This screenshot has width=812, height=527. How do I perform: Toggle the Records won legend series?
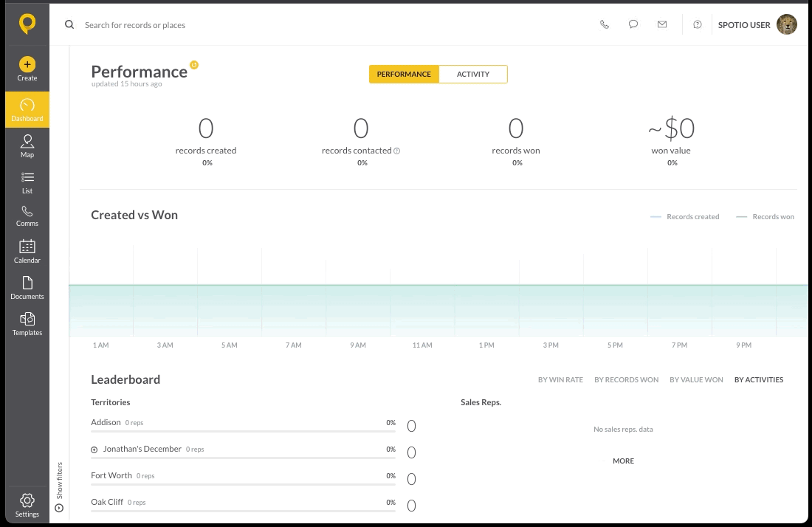pyautogui.click(x=765, y=216)
